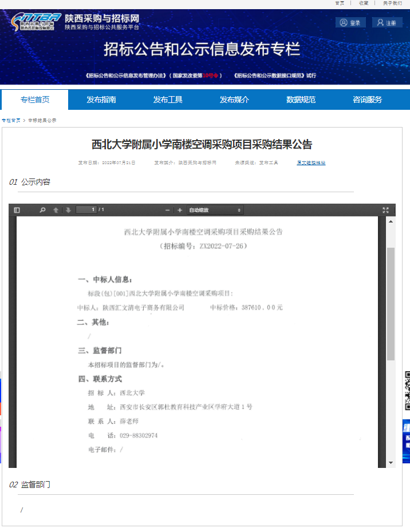This screenshot has height=532, width=410.
Task: Click the 登录 login button
Action: (x=350, y=23)
